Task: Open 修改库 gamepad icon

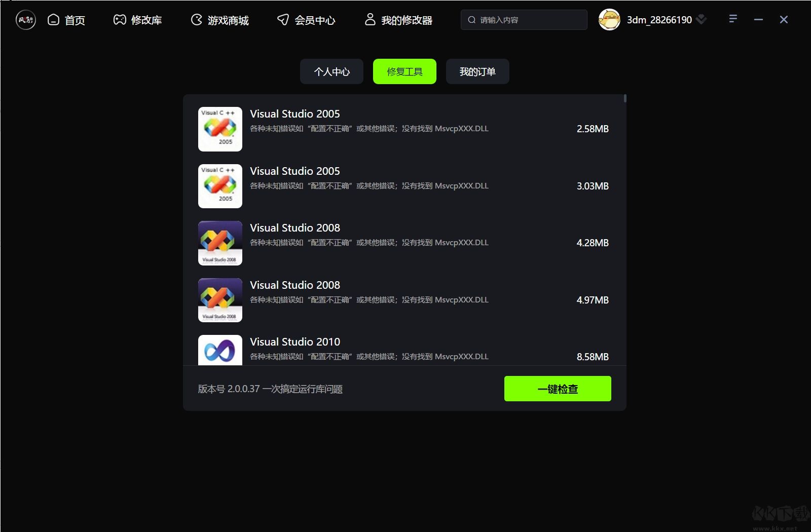Action: coord(120,20)
